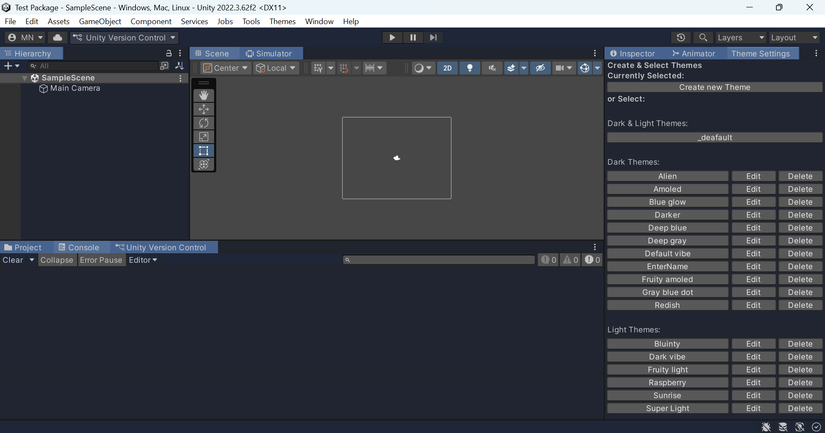Open the Layers dropdown
Viewport: 825px width, 433px height.
click(740, 37)
